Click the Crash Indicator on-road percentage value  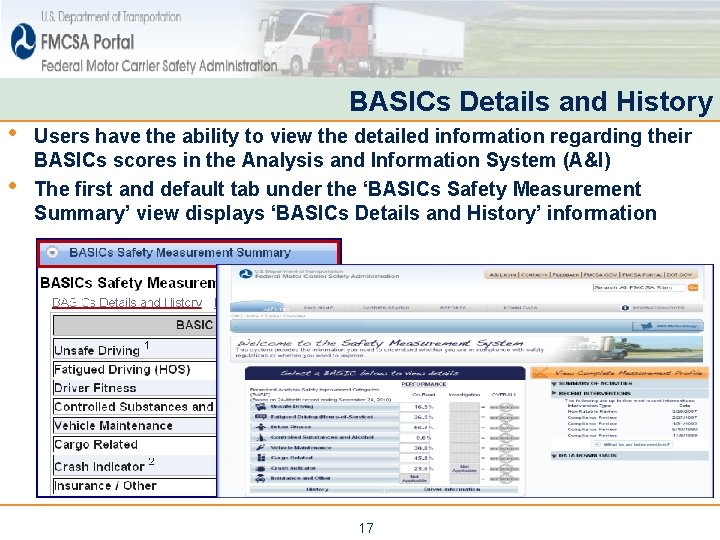pyautogui.click(x=424, y=468)
